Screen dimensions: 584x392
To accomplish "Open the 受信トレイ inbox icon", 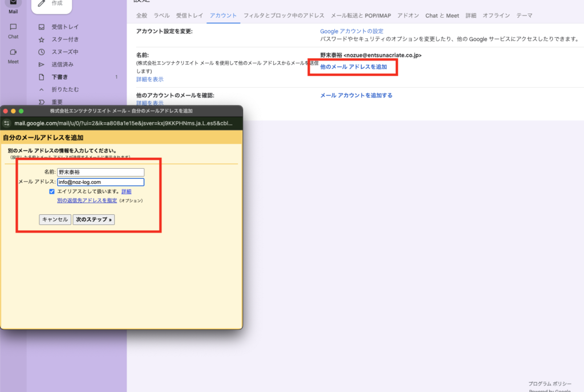I will (x=41, y=27).
